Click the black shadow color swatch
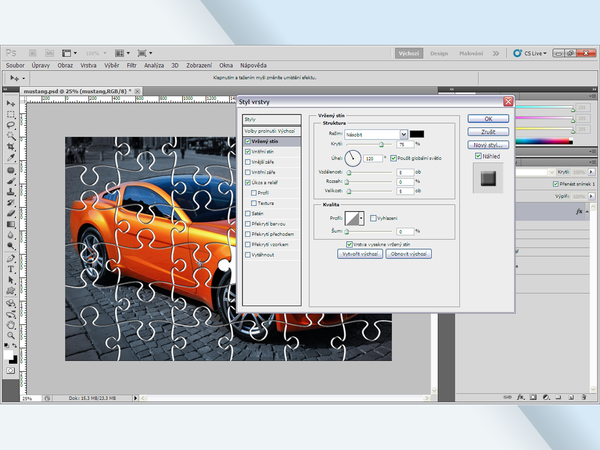Viewport: 600px width, 450px height. 417,133
